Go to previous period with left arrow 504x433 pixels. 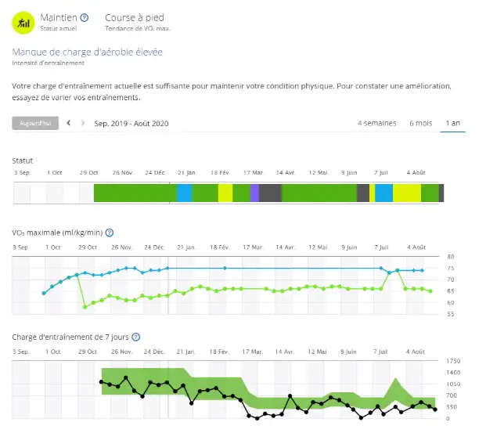69,123
